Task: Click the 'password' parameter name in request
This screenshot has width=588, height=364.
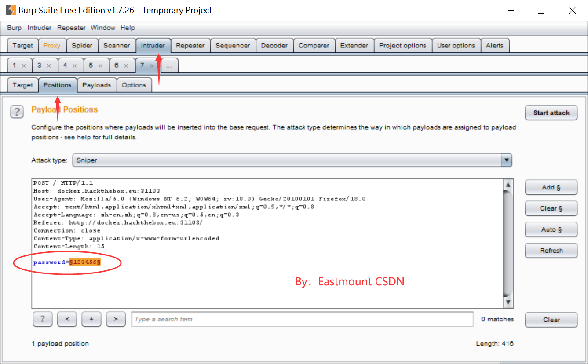Action: (x=49, y=262)
